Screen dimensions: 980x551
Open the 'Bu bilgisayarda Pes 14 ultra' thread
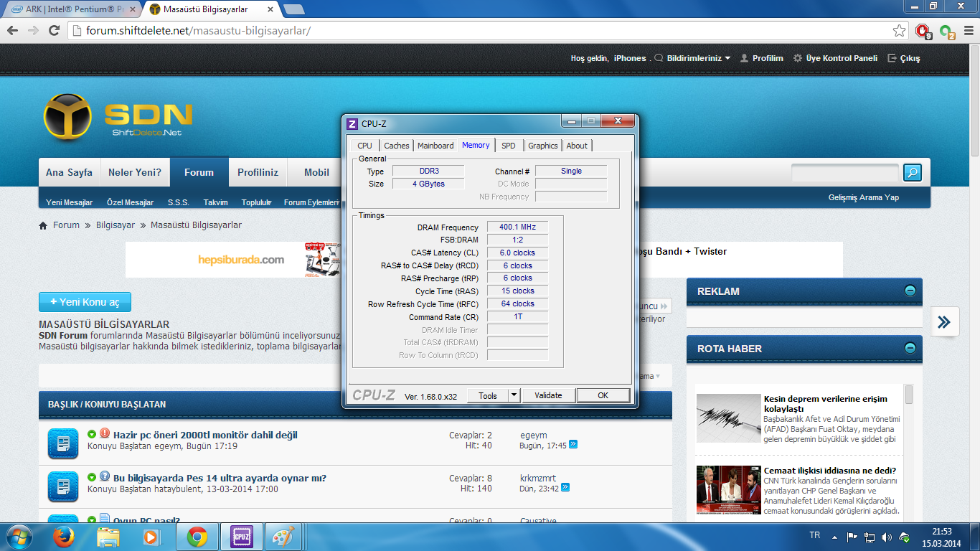[x=220, y=478]
